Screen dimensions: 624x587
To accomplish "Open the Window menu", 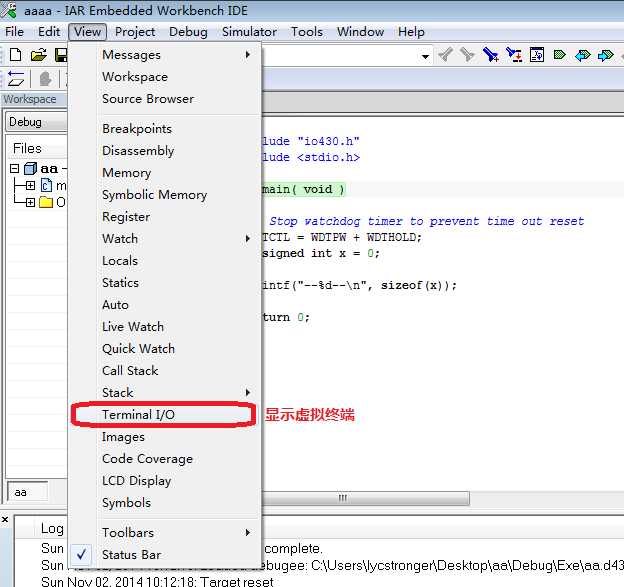I will point(361,31).
